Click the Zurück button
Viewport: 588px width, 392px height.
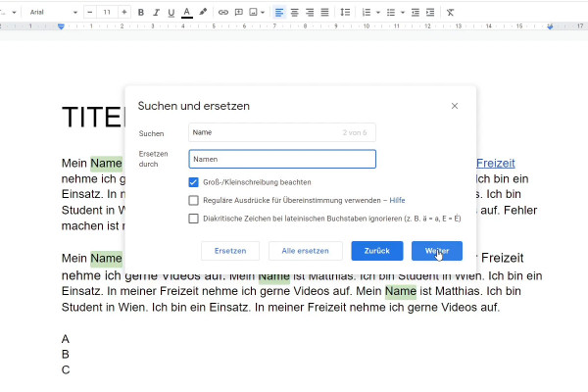(377, 251)
